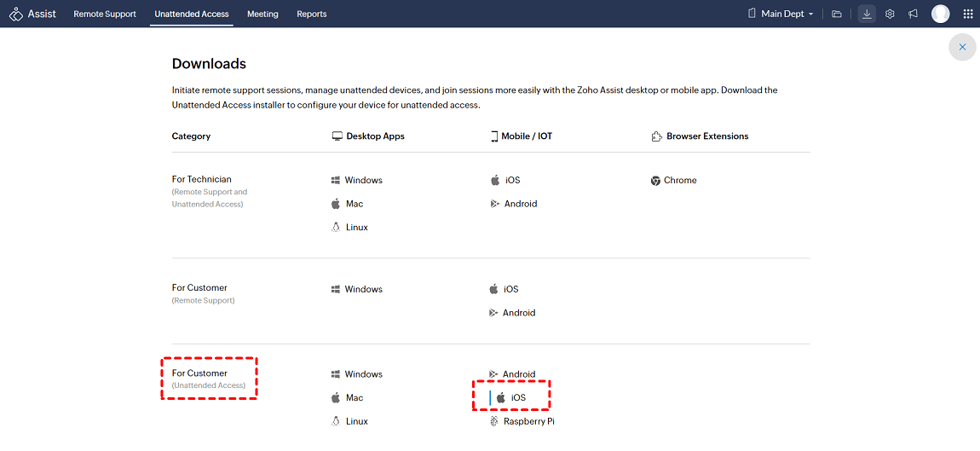Open the announcements megaphone icon
Screen dimensions: 980x451
click(x=914, y=14)
